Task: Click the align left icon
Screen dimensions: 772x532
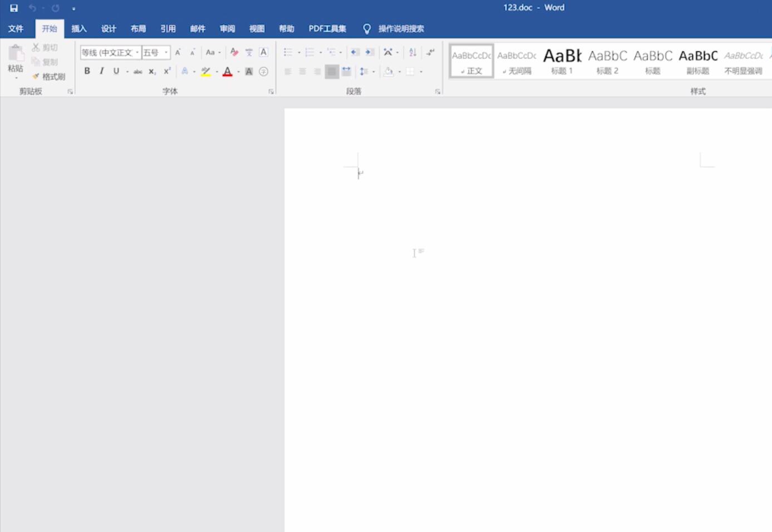Action: 288,71
